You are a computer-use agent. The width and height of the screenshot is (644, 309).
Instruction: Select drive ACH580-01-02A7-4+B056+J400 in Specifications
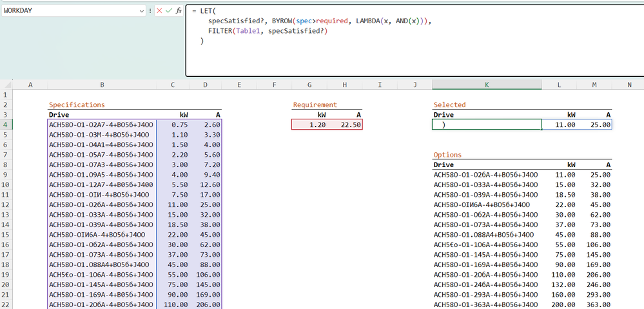coord(102,125)
